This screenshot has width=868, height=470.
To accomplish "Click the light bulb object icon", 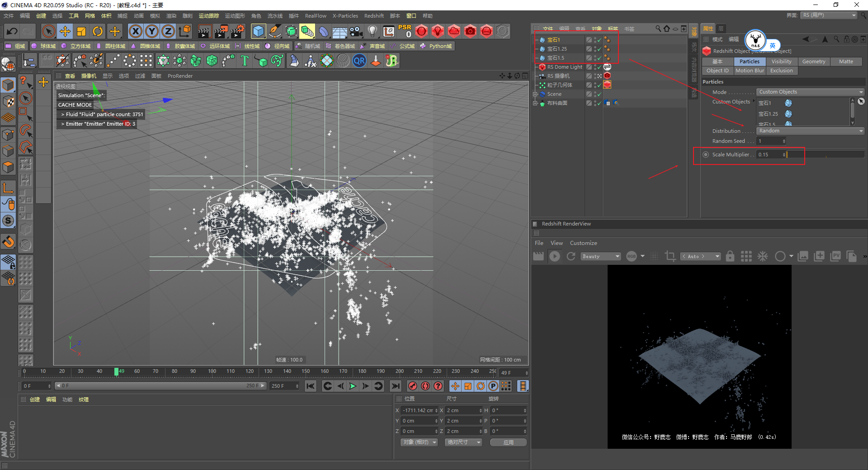I will coord(372,31).
